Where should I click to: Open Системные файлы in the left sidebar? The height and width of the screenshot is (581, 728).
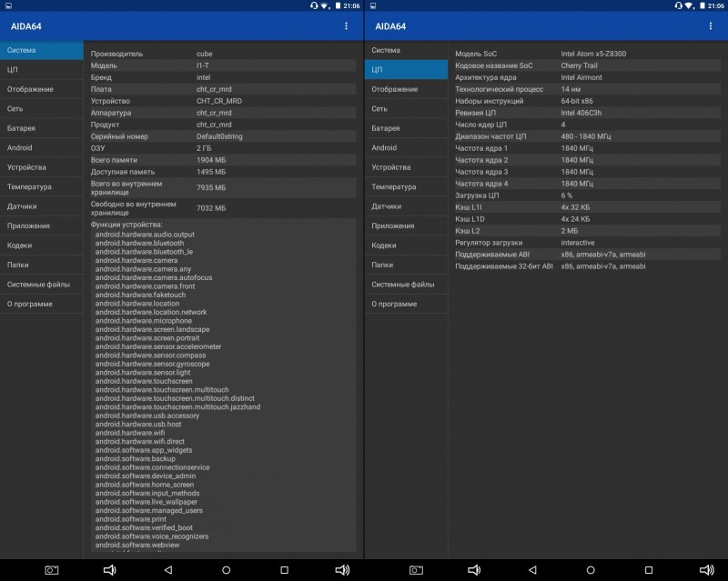(x=42, y=285)
